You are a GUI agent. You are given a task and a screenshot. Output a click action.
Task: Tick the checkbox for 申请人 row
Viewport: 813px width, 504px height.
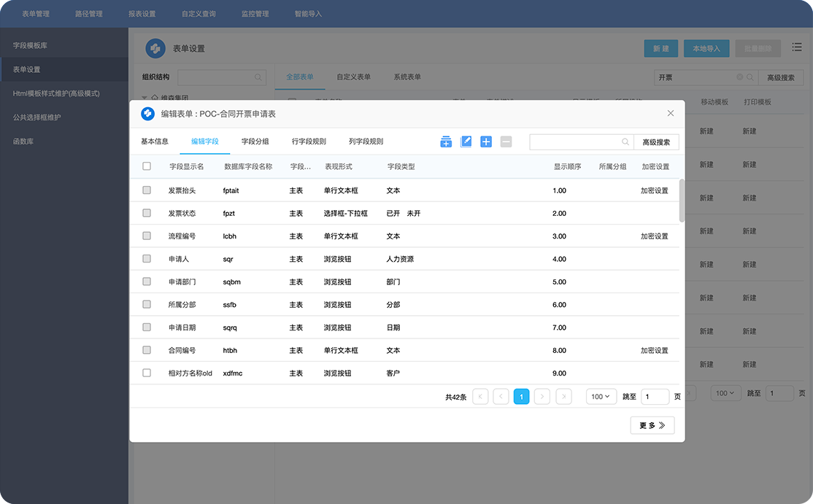coord(147,259)
